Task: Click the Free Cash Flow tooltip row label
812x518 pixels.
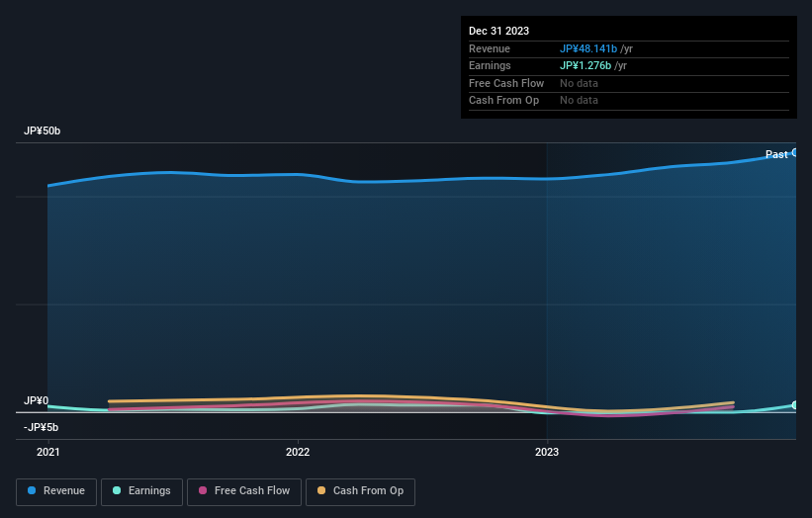Action: point(506,83)
